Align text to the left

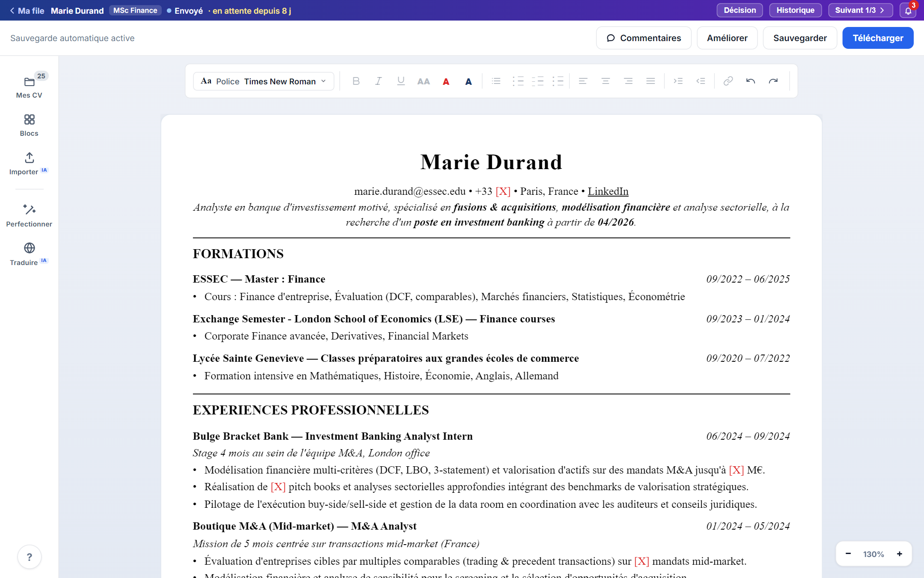click(583, 81)
